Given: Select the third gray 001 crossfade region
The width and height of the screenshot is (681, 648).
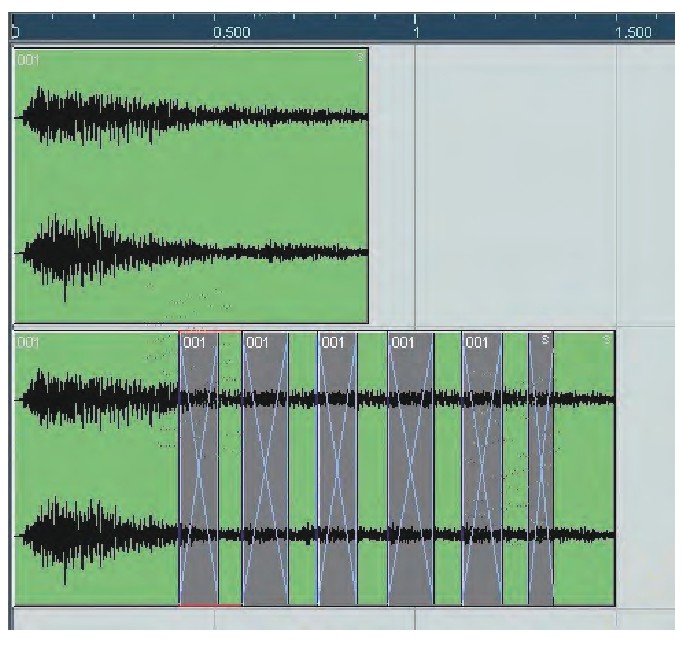Looking at the screenshot, I should point(337,468).
